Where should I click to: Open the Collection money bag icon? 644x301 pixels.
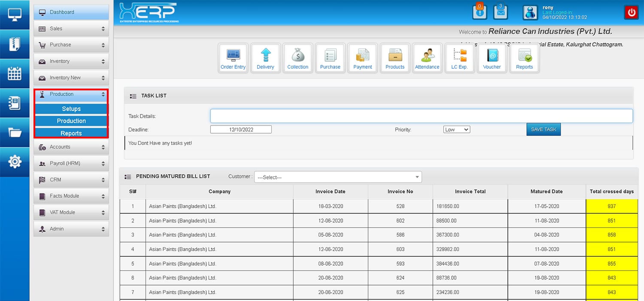tap(298, 58)
